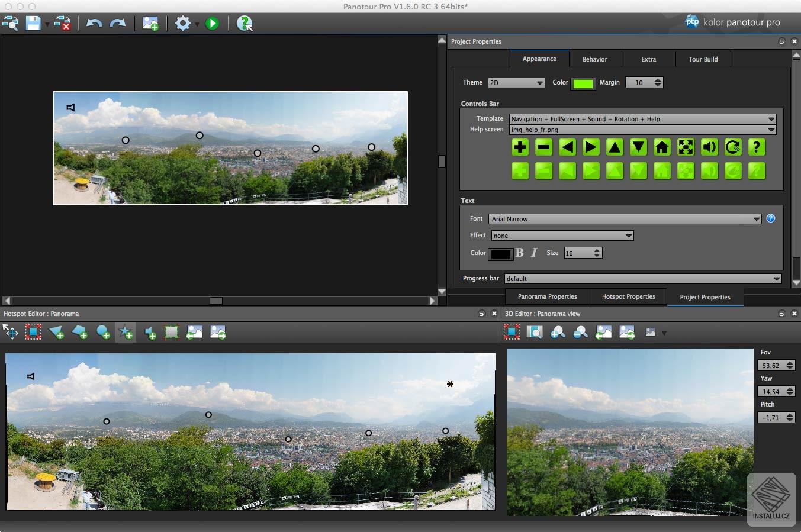Toggle italic text formatting

click(533, 253)
